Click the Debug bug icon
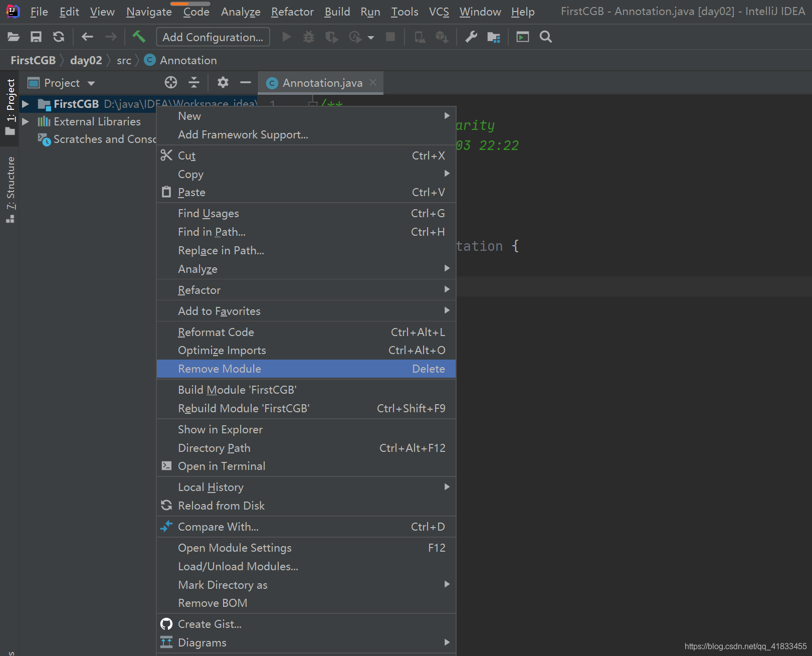This screenshot has height=656, width=812. click(309, 37)
